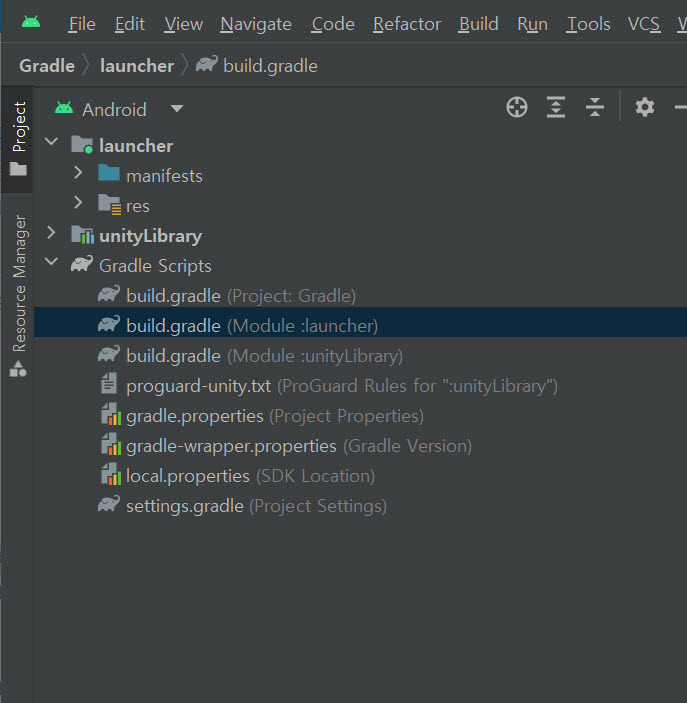The width and height of the screenshot is (687, 703).
Task: Click elephant icon of build.gradle (Module :unityLibrary)
Action: point(109,354)
